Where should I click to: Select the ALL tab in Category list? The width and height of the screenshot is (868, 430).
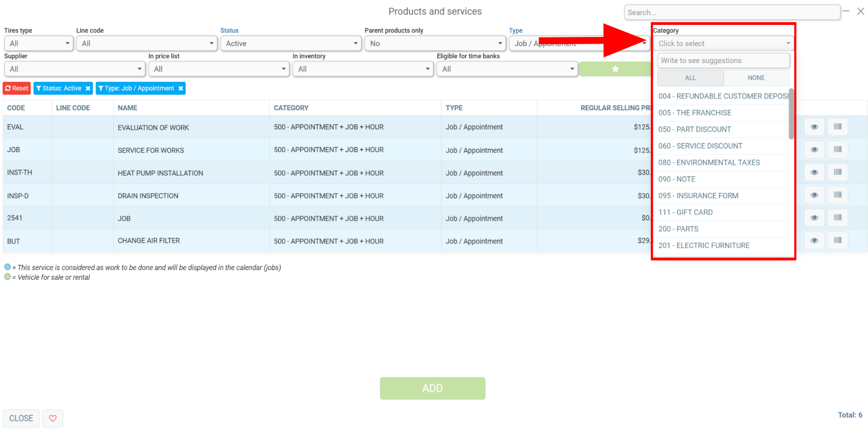coord(690,78)
